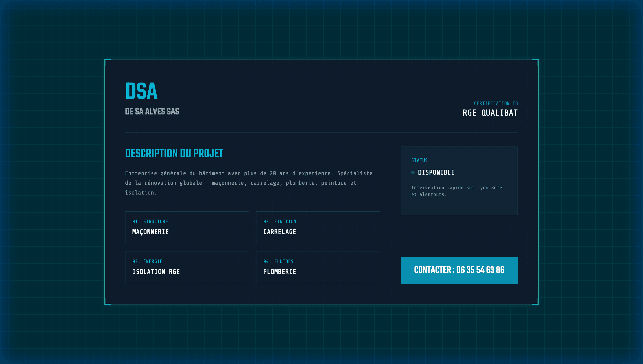This screenshot has height=364, width=643.
Task: Select the 02. Finition Carrelage card
Action: pos(318,227)
